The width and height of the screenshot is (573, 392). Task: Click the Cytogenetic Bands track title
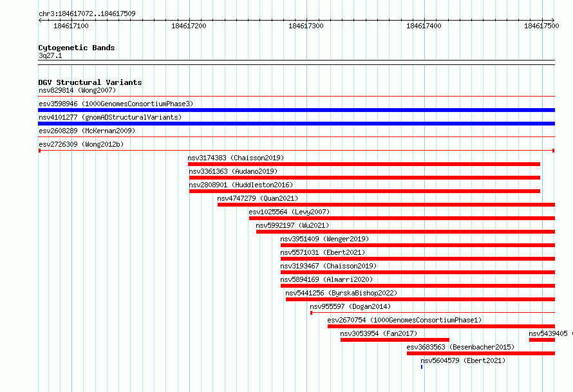(x=77, y=48)
